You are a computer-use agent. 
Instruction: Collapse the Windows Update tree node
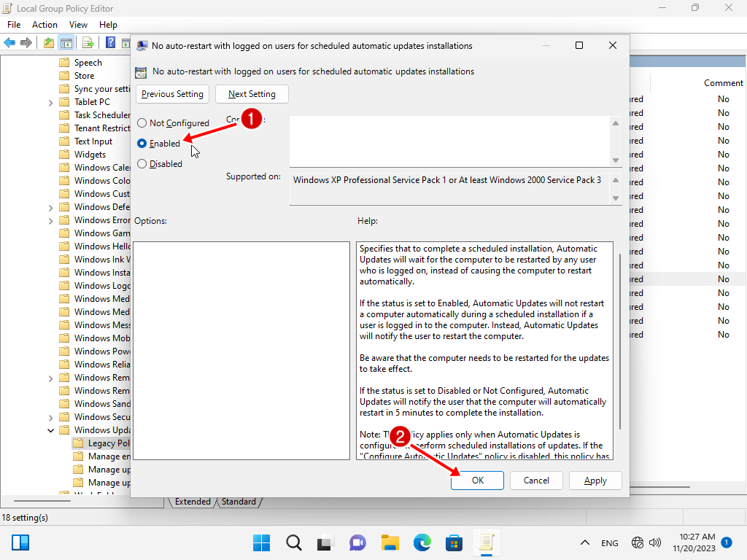pos(50,430)
